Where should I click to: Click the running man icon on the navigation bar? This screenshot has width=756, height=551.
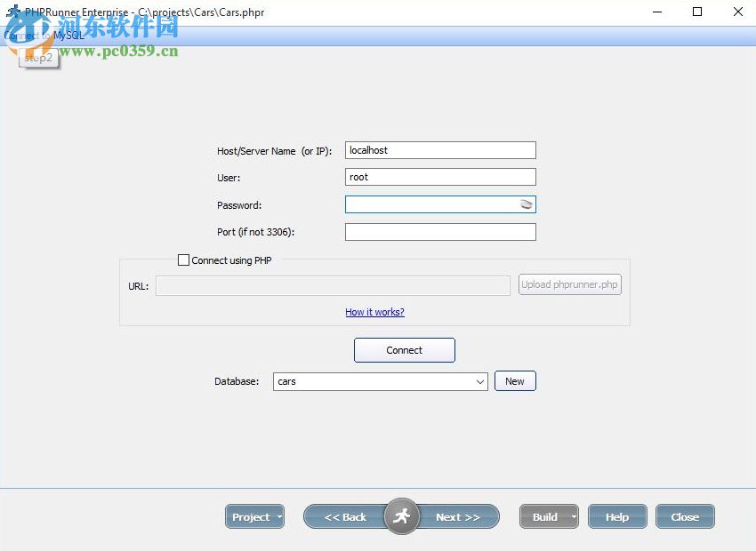click(x=401, y=516)
